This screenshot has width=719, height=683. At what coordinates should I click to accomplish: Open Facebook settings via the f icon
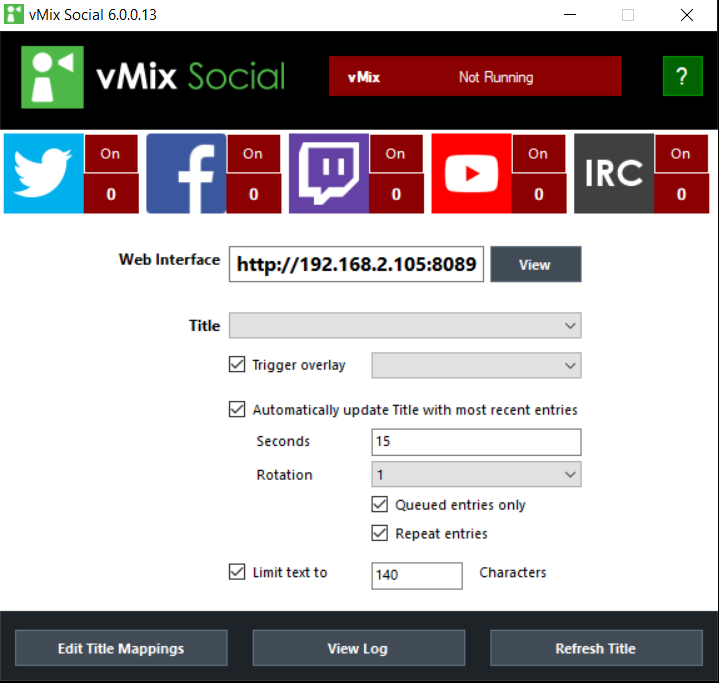[x=186, y=173]
